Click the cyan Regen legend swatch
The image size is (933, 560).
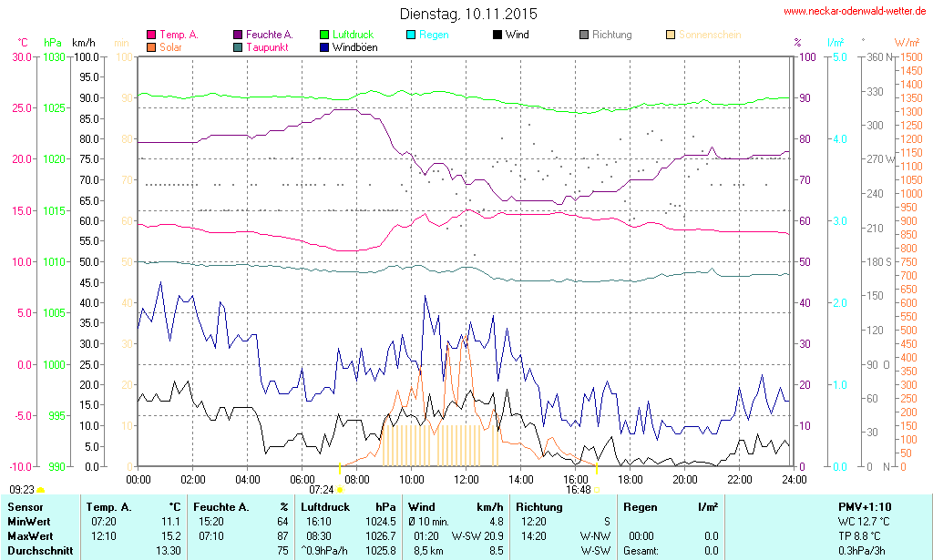pyautogui.click(x=411, y=36)
